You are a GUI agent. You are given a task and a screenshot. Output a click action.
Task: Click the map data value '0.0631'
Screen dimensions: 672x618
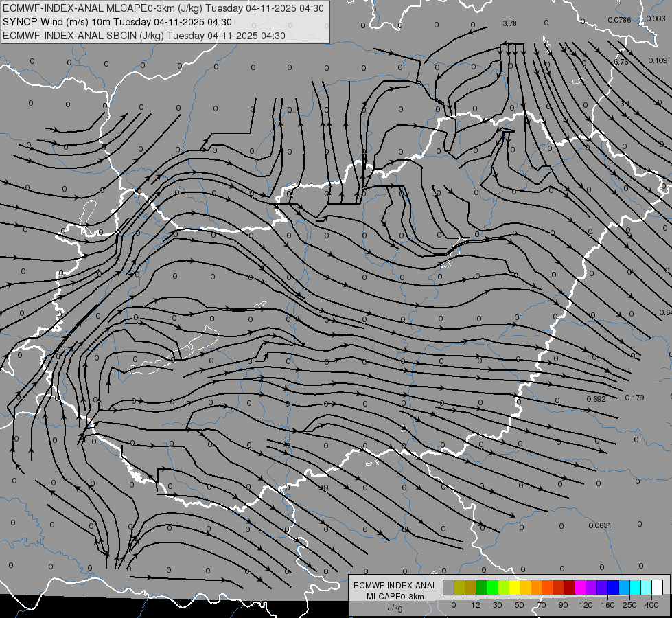point(600,525)
